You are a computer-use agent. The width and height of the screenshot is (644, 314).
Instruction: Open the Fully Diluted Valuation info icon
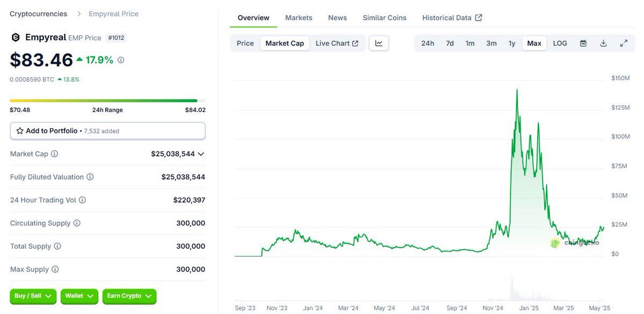click(x=90, y=177)
